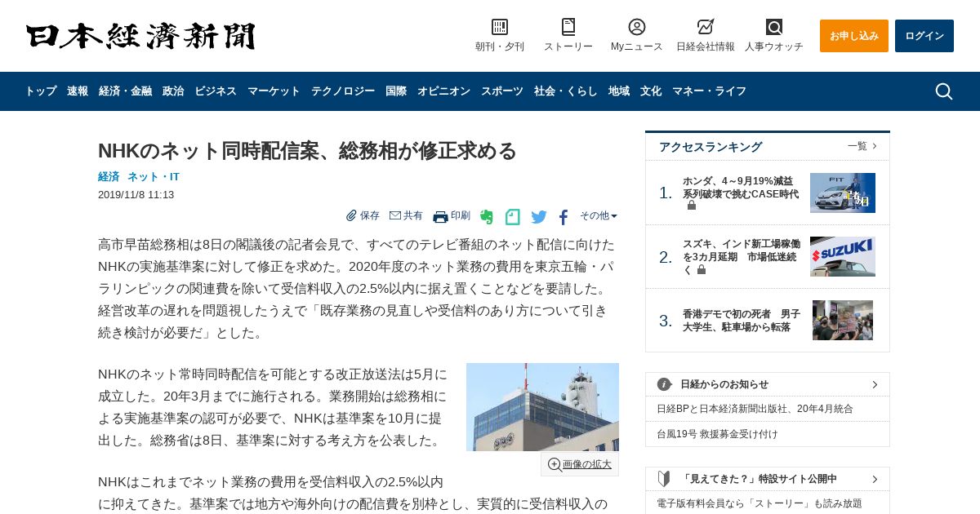980x514 pixels.
Task: Open 速報 navigation item
Action: coord(78,91)
